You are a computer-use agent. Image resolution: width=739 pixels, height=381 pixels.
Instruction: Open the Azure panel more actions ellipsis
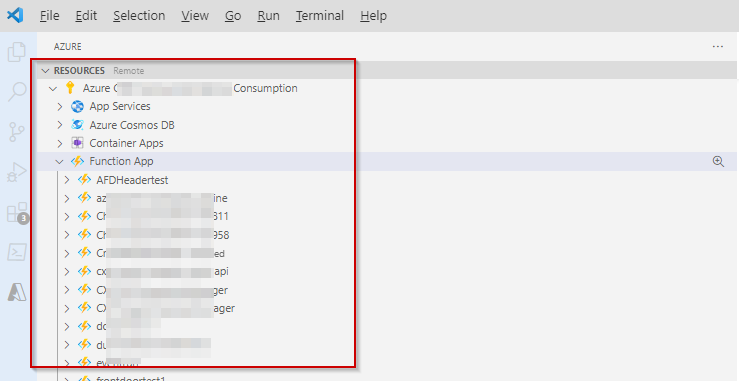[x=718, y=46]
